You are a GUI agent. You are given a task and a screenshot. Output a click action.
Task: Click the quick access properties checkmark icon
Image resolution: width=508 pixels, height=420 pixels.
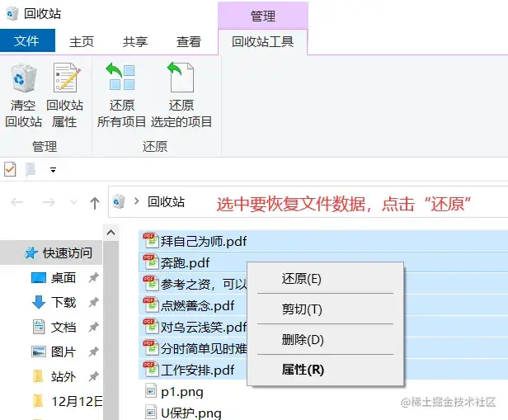[10, 169]
